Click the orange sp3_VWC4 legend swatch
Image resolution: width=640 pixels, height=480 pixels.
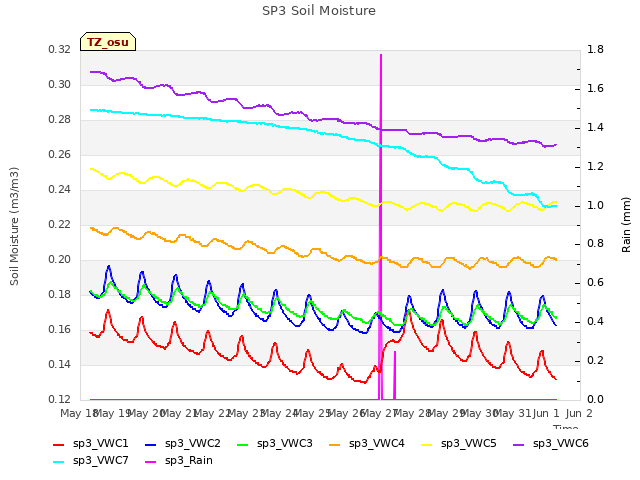point(335,444)
